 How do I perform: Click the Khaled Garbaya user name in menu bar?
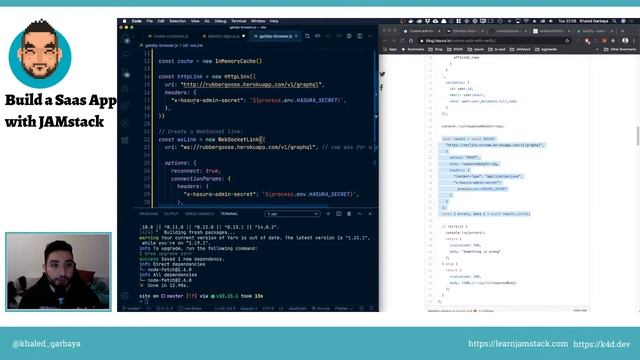pos(594,21)
